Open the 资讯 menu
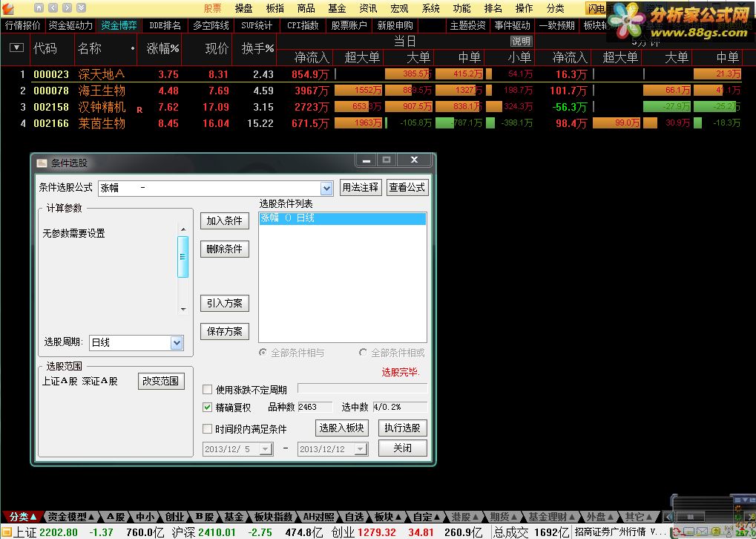Screen dimensions: 756x539 pyautogui.click(x=368, y=8)
